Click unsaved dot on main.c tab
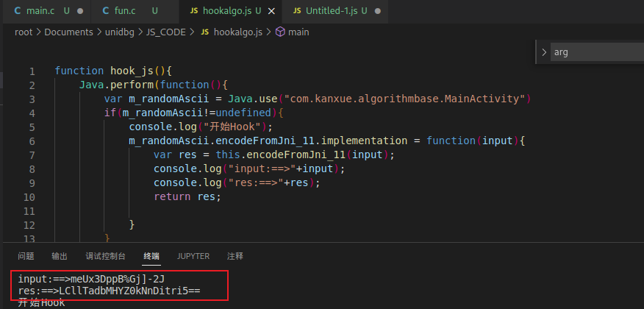The image size is (644, 309). [x=79, y=11]
